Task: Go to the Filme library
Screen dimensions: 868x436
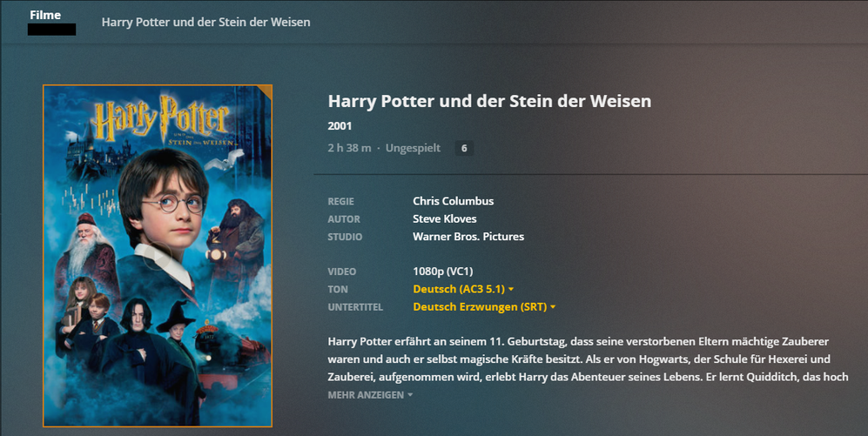Action: (45, 15)
